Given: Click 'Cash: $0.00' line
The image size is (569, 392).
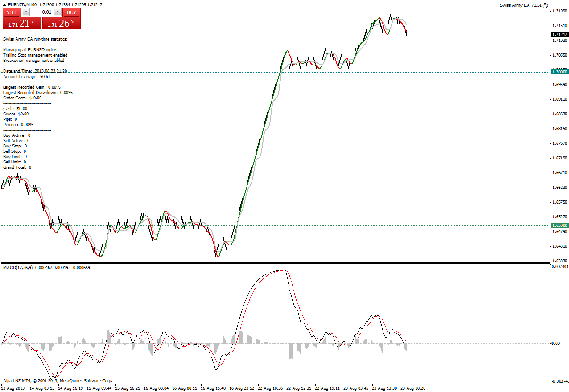Looking at the screenshot, I should tap(15, 109).
